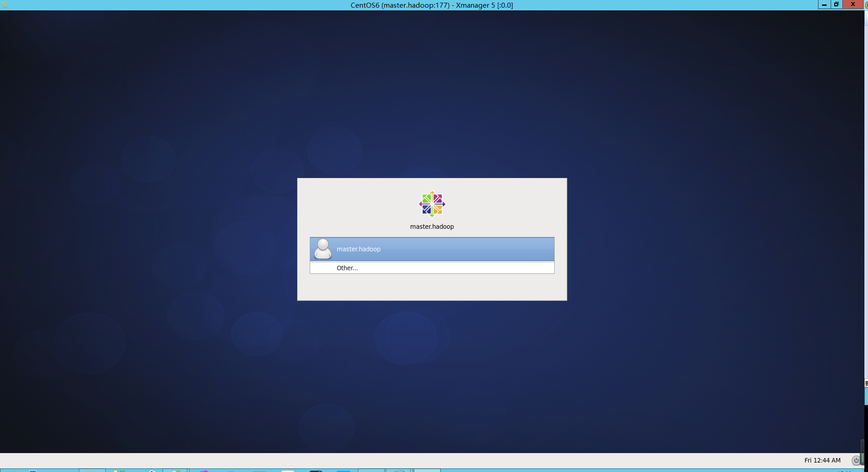Minimize the Xmanager window
The image size is (868, 472).
point(824,5)
